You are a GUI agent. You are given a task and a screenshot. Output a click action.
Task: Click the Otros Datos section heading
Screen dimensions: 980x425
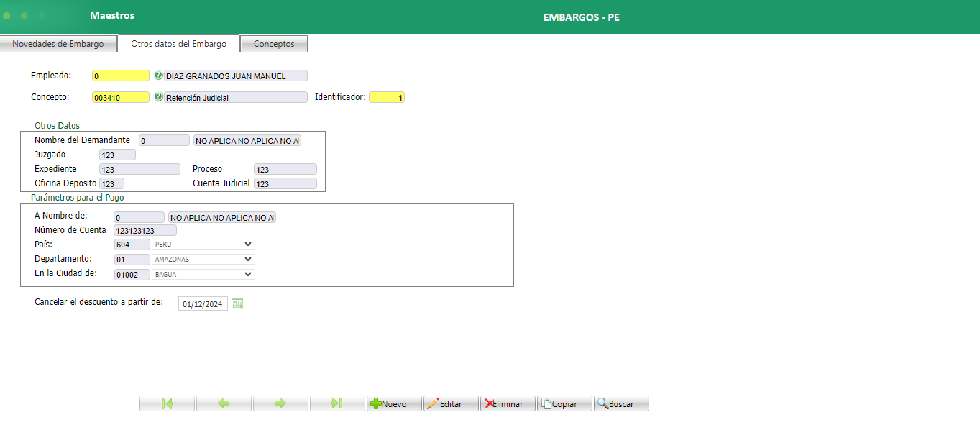pyautogui.click(x=58, y=126)
